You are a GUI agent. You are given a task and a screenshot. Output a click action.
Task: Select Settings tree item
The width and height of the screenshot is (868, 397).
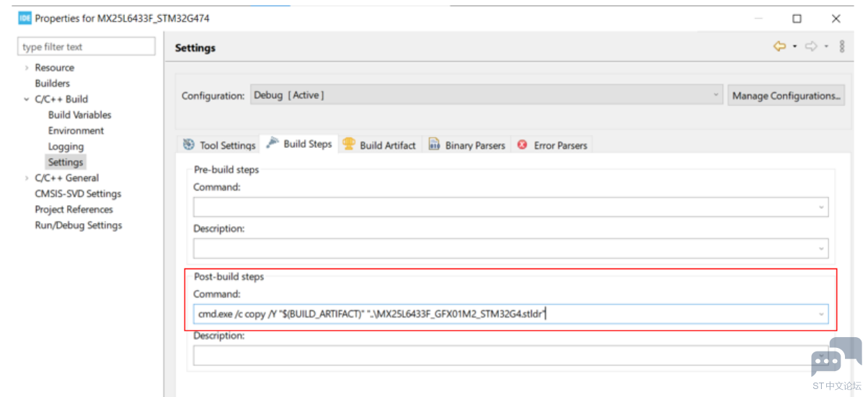tap(66, 162)
